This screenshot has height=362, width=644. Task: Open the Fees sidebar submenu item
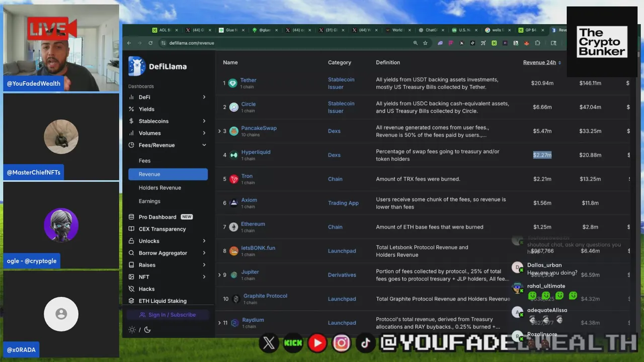point(144,161)
